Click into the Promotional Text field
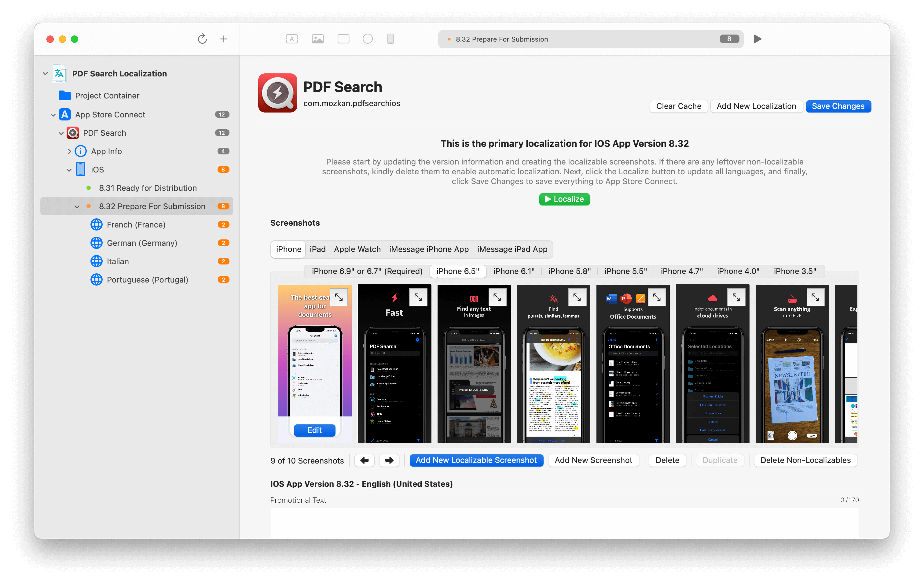The image size is (924, 584). 564,523
